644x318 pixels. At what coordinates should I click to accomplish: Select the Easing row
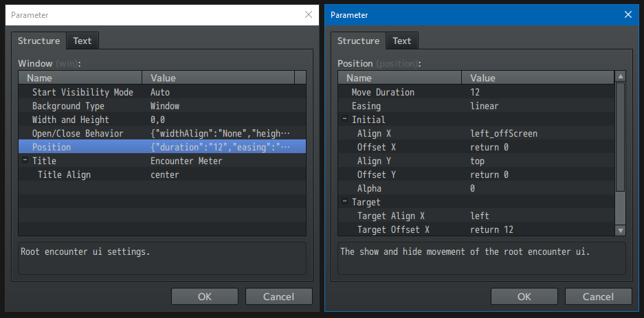[x=476, y=106]
